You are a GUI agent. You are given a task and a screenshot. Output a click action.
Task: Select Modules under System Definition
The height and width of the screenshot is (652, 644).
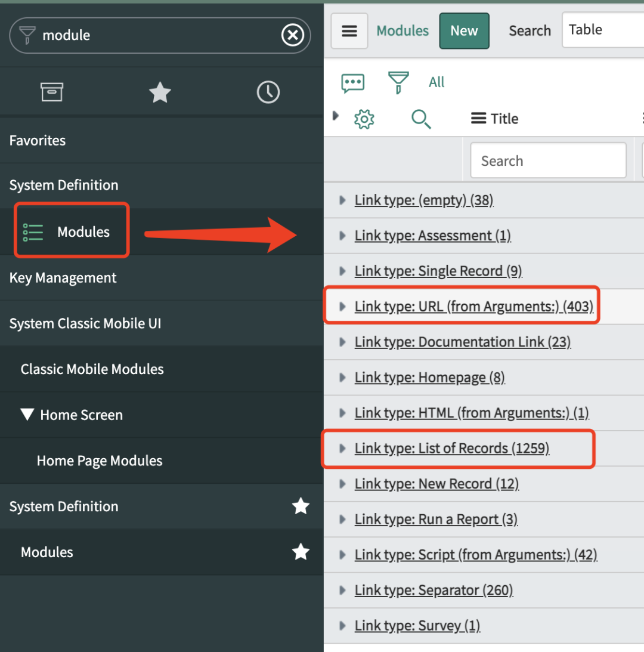pyautogui.click(x=83, y=231)
